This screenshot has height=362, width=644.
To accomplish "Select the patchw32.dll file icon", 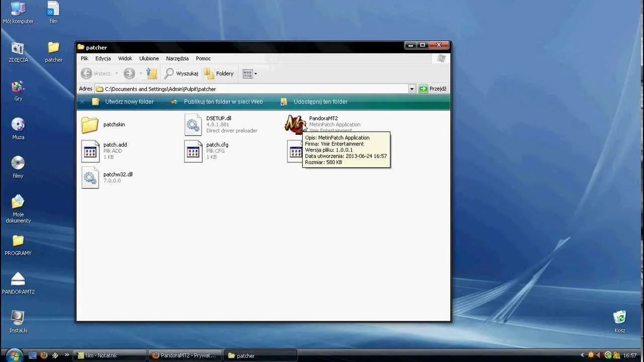I will pos(91,177).
